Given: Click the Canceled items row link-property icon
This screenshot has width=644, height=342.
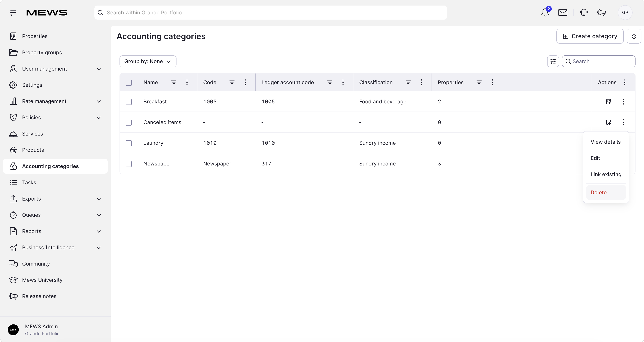Looking at the screenshot, I should point(609,122).
